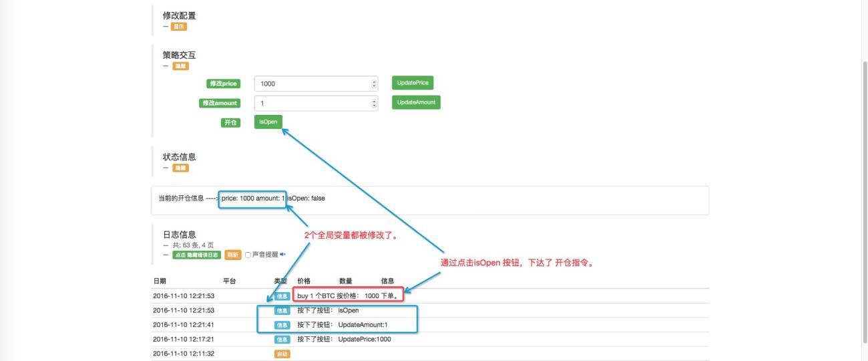This screenshot has width=868, height=361.
Task: Click the 修改price input field
Action: click(316, 84)
